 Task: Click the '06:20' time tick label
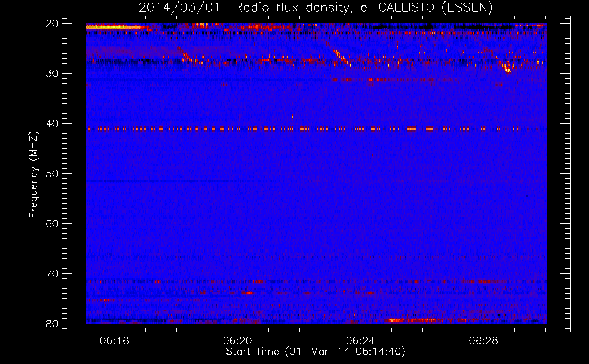coord(238,341)
